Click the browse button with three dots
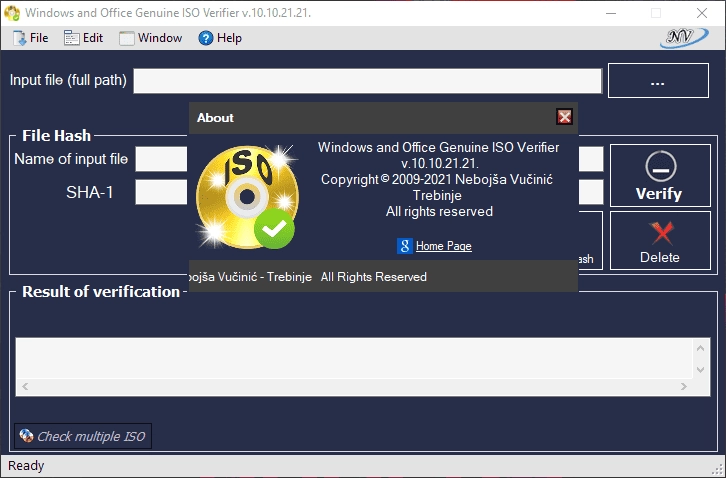 [658, 81]
